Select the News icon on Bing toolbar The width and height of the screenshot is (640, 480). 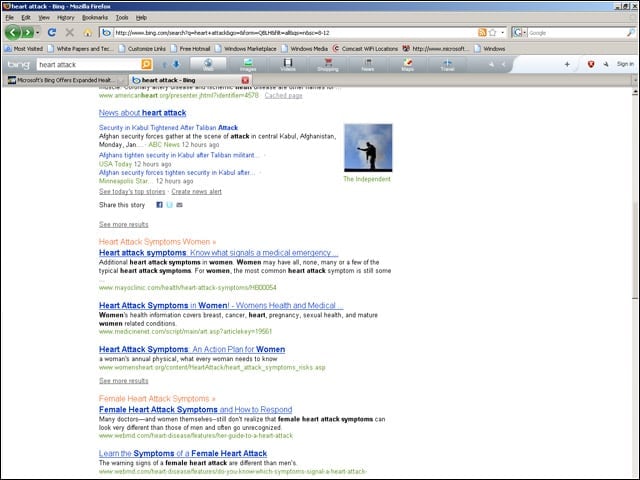(368, 64)
